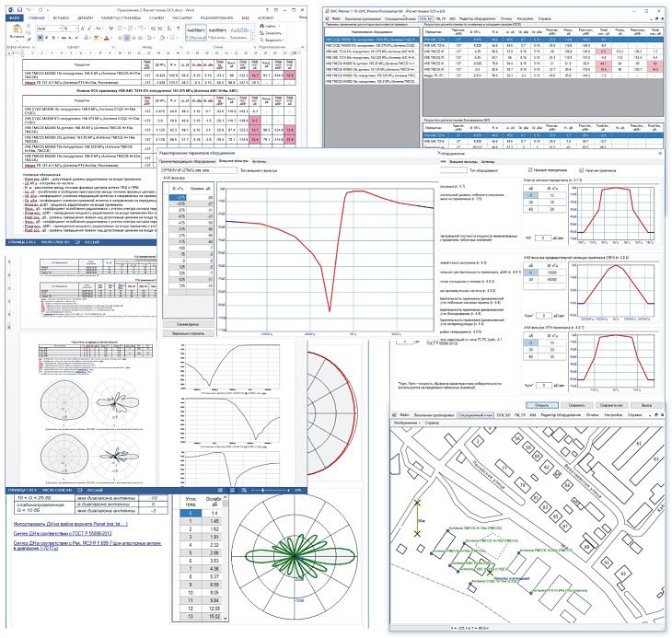Increase paragraph indent in Word

click(160, 29)
